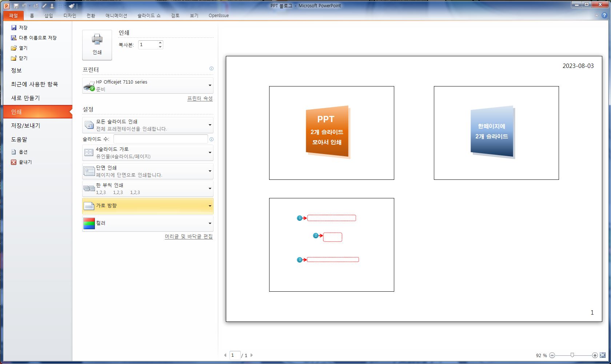Go to the next preview page arrow

(252, 355)
